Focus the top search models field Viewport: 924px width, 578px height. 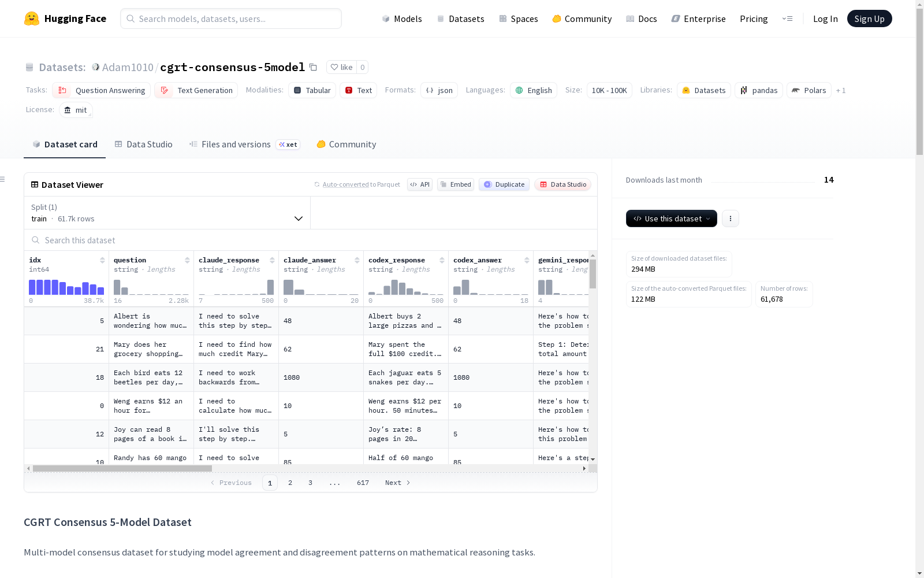[x=231, y=18]
